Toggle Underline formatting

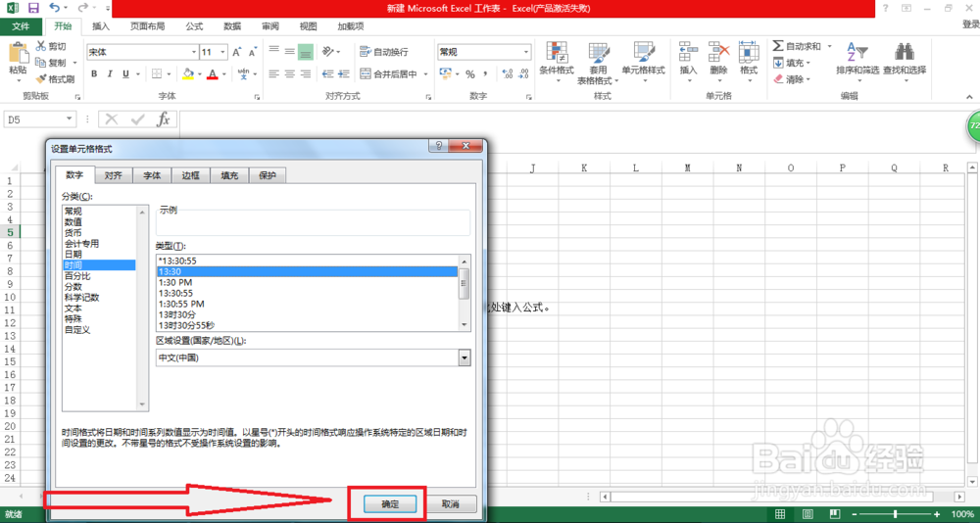[126, 73]
